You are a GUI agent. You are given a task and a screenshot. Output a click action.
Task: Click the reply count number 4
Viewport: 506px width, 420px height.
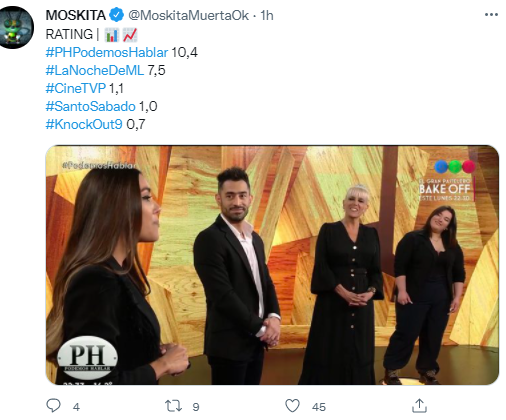coord(76,407)
